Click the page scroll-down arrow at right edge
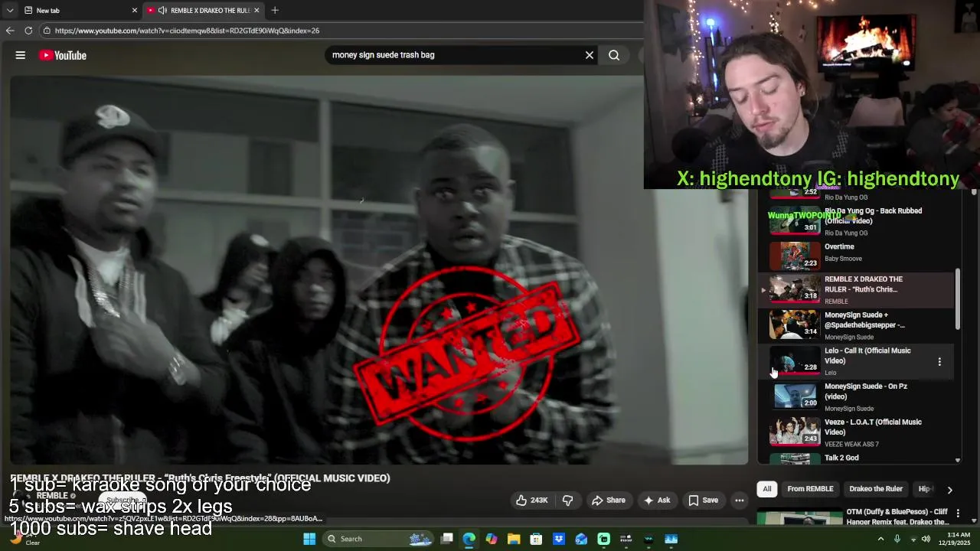The width and height of the screenshot is (980, 551). click(x=975, y=520)
